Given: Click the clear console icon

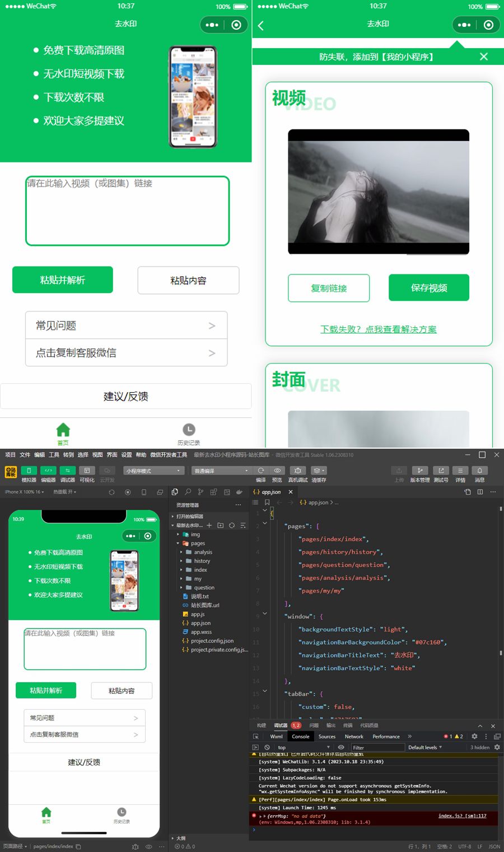Looking at the screenshot, I should click(267, 747).
